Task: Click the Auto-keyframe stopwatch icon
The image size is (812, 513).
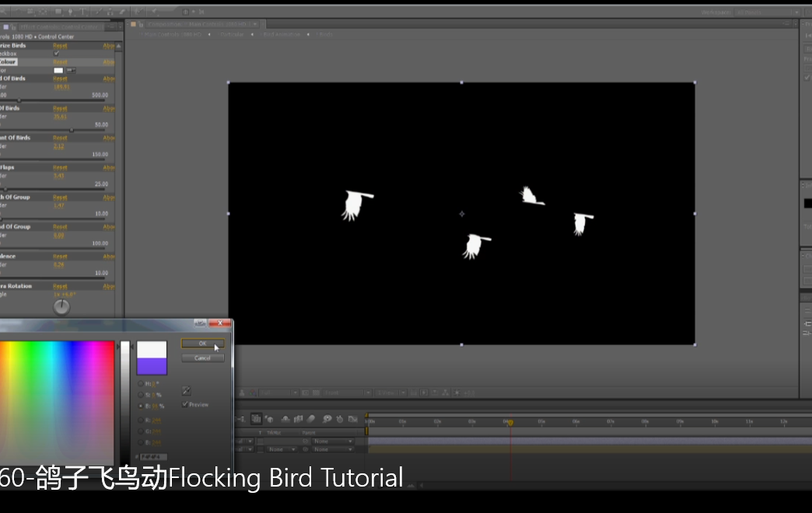Action: (341, 419)
